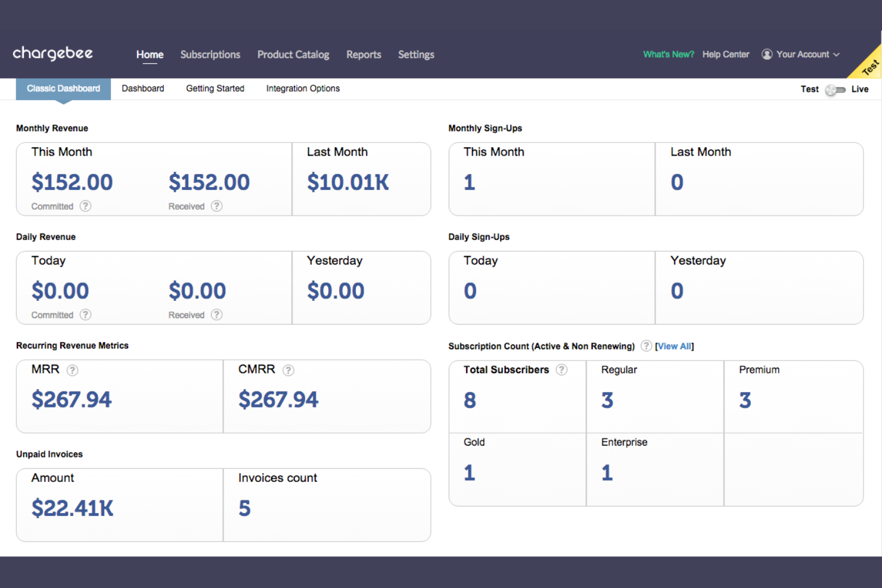This screenshot has height=588, width=882.
Task: Open help icon beside monthly Received revenue
Action: coord(217,206)
